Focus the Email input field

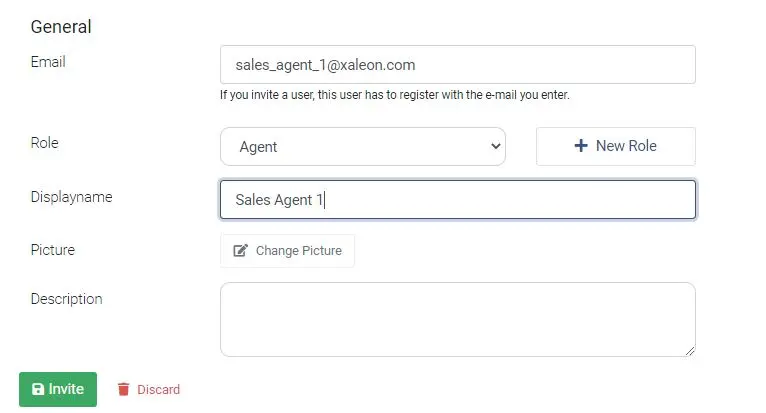[458, 65]
